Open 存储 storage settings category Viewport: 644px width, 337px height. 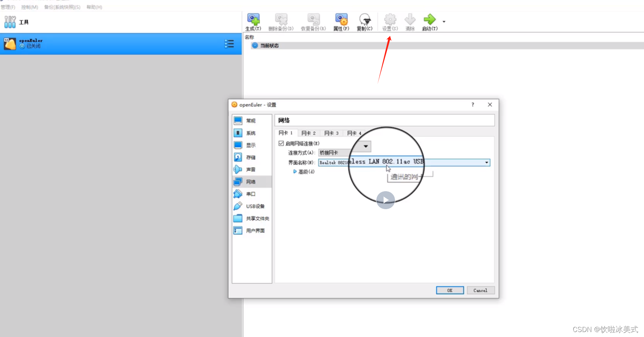pyautogui.click(x=252, y=157)
